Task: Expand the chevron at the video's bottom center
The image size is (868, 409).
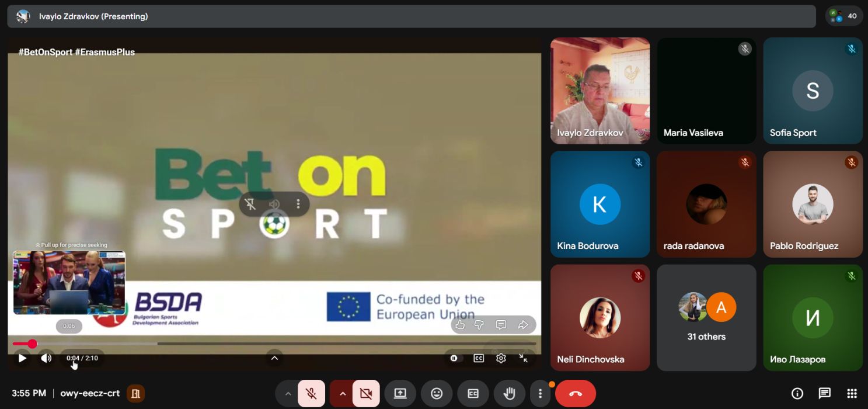Action: tap(274, 358)
